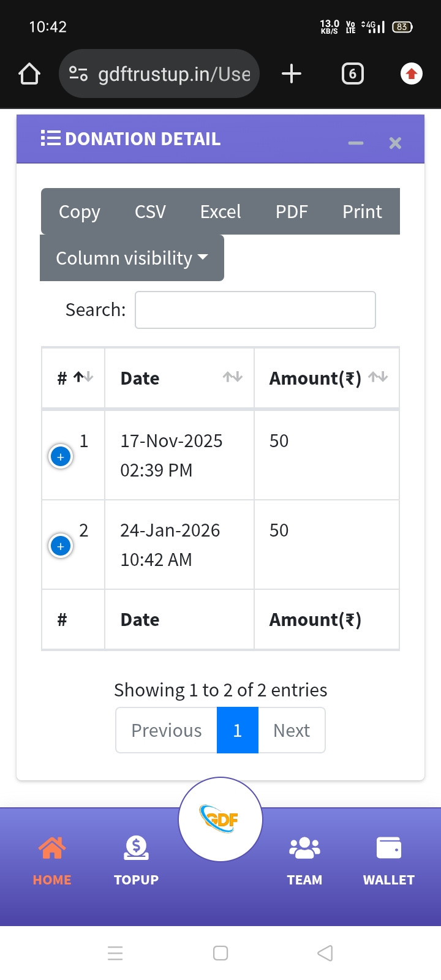Image resolution: width=441 pixels, height=980 pixels.
Task: Select page 1 in pagination
Action: point(238,730)
